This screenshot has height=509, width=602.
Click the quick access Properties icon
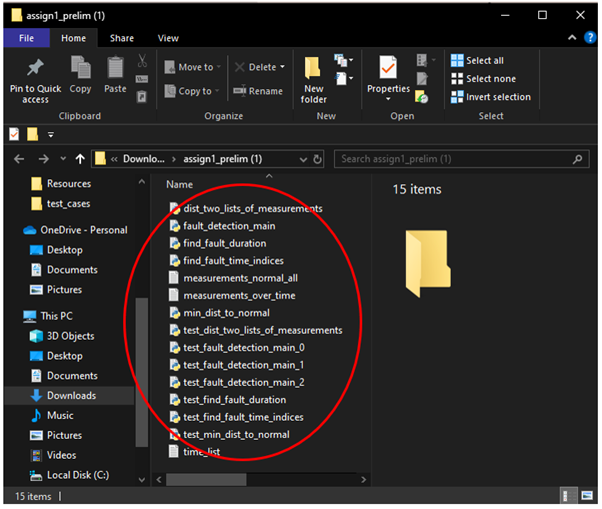[14, 134]
